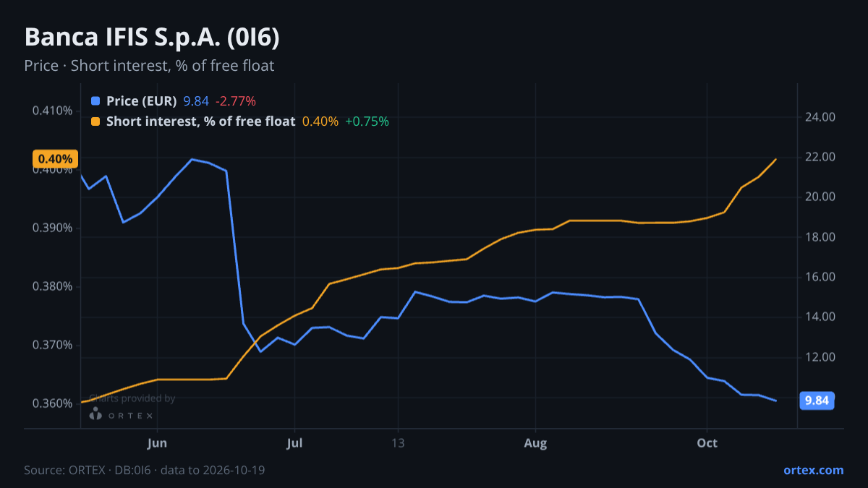
Task: Click the 14.00 right axis label
Action: pos(820,317)
